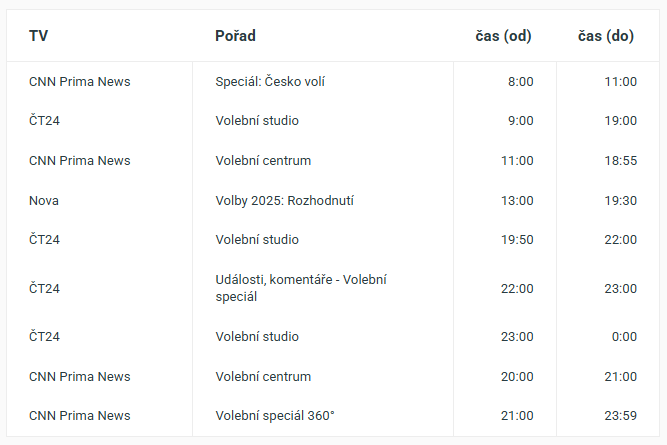Click the Nova channel cell

click(x=44, y=200)
